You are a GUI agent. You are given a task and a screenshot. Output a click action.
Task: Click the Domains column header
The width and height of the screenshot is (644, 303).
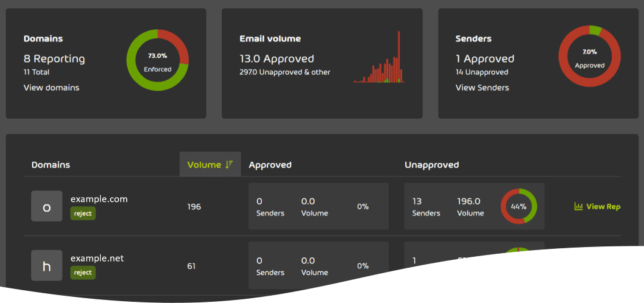[50, 165]
